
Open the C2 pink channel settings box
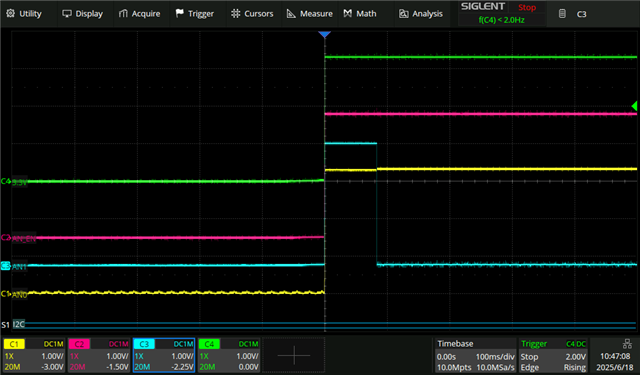tap(98, 355)
